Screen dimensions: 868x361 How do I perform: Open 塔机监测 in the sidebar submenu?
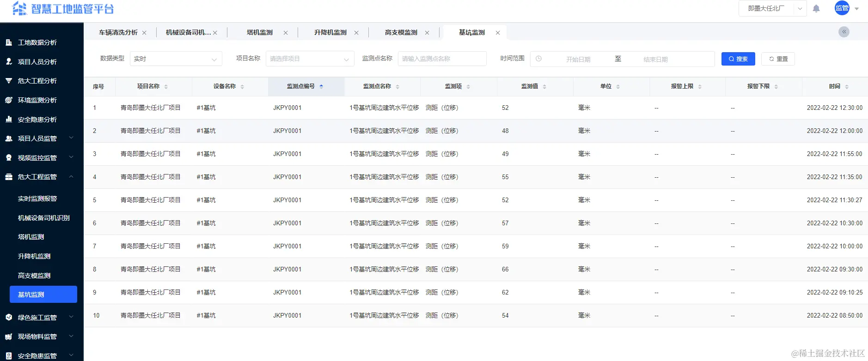31,237
